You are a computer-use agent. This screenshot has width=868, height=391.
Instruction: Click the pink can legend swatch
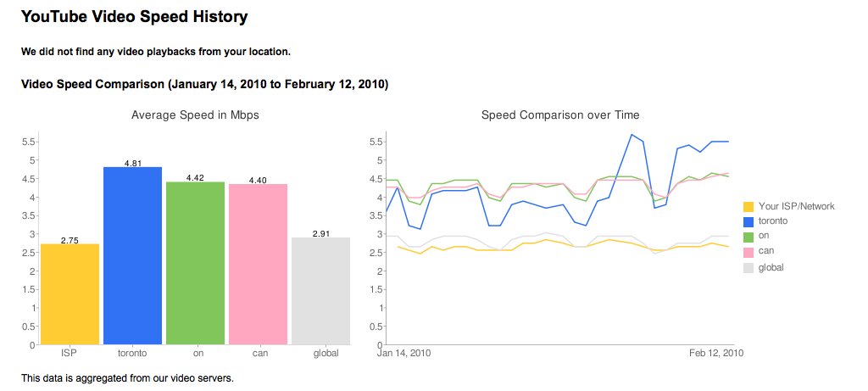pos(748,252)
